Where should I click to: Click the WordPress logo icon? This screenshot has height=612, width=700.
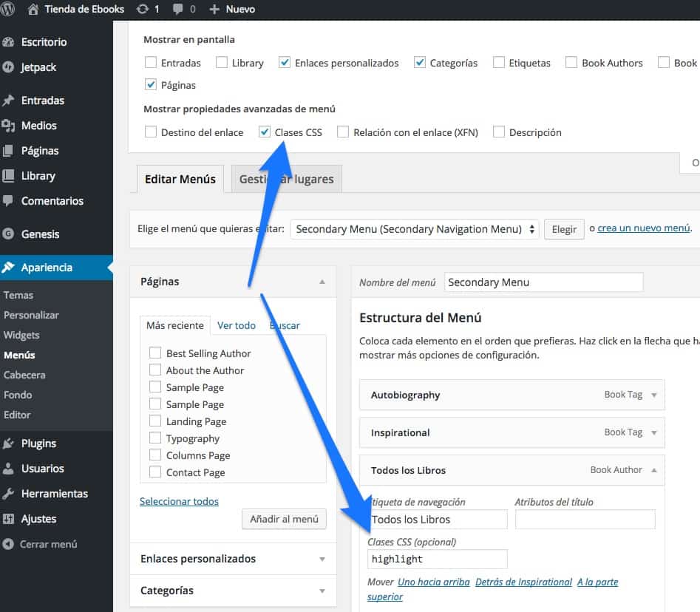(7, 9)
